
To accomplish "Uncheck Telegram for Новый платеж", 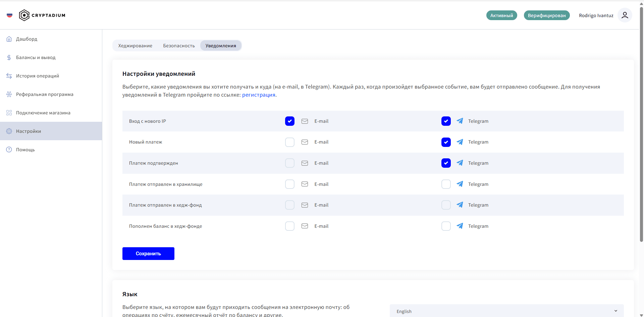I will point(446,142).
